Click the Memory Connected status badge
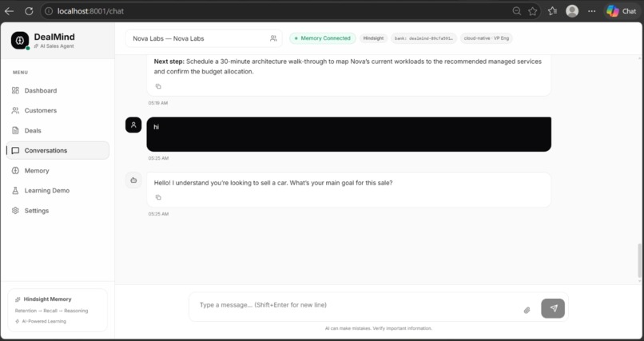 [323, 38]
